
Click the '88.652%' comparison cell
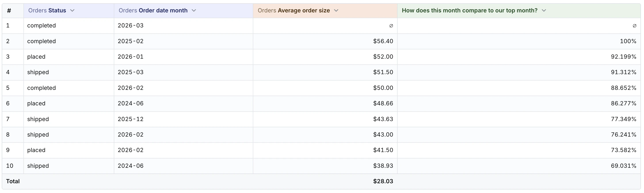[519, 88]
